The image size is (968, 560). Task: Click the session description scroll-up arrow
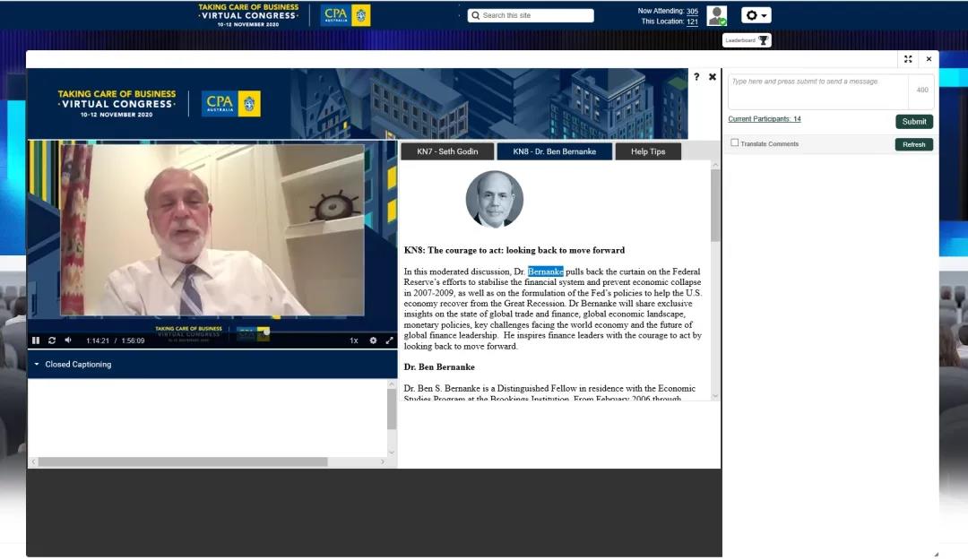pos(715,165)
